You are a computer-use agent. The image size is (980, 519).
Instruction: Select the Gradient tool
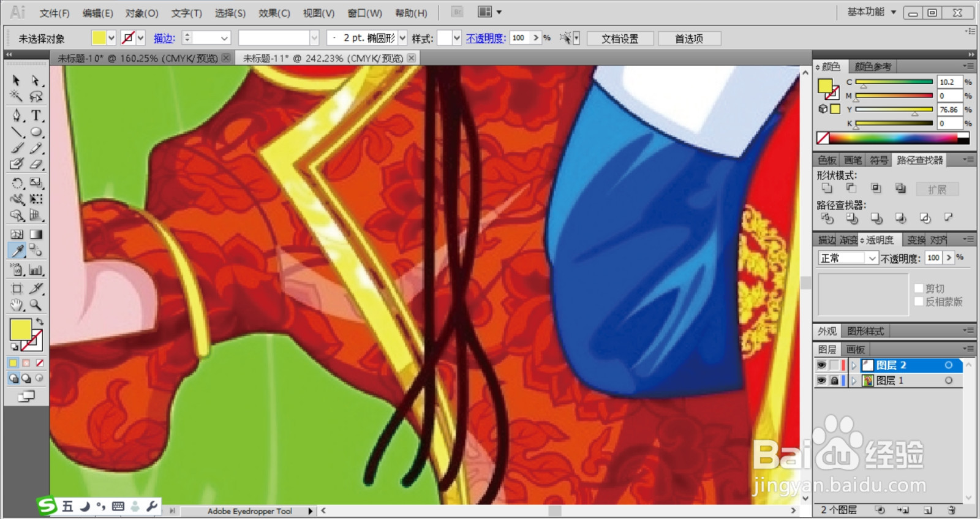(x=36, y=234)
